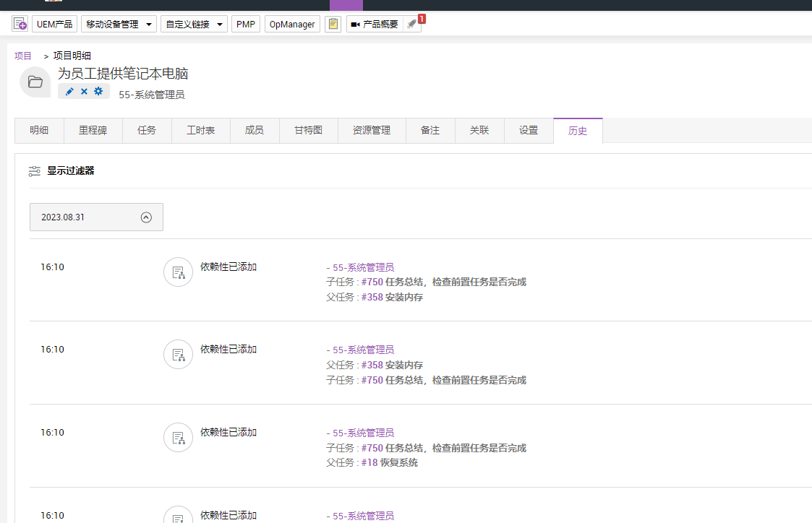The image size is (812, 523).
Task: Click the OpManager button
Action: click(292, 24)
